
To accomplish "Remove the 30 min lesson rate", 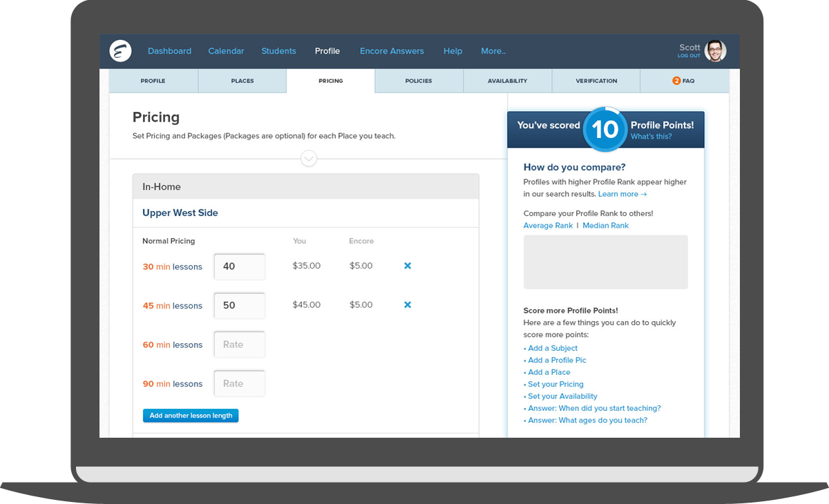I will (x=407, y=265).
